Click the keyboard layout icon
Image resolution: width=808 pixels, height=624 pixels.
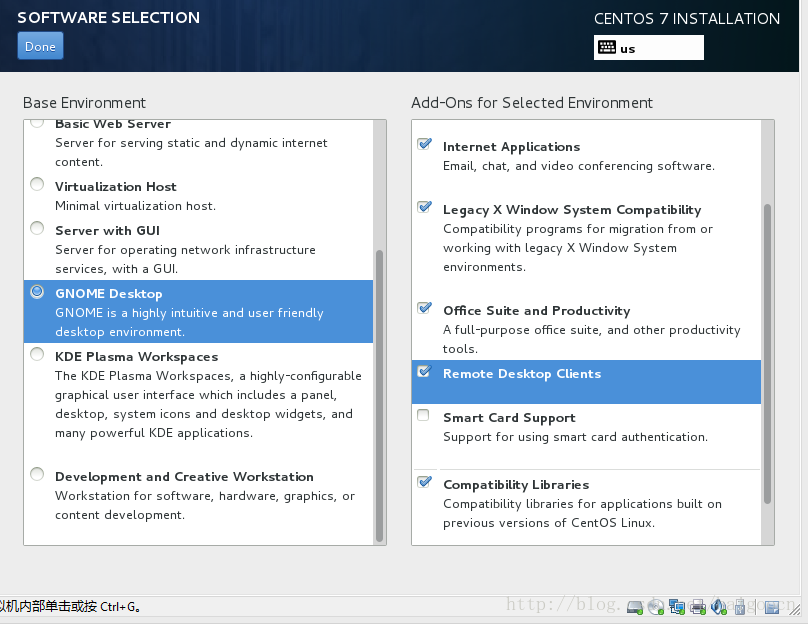coord(607,47)
